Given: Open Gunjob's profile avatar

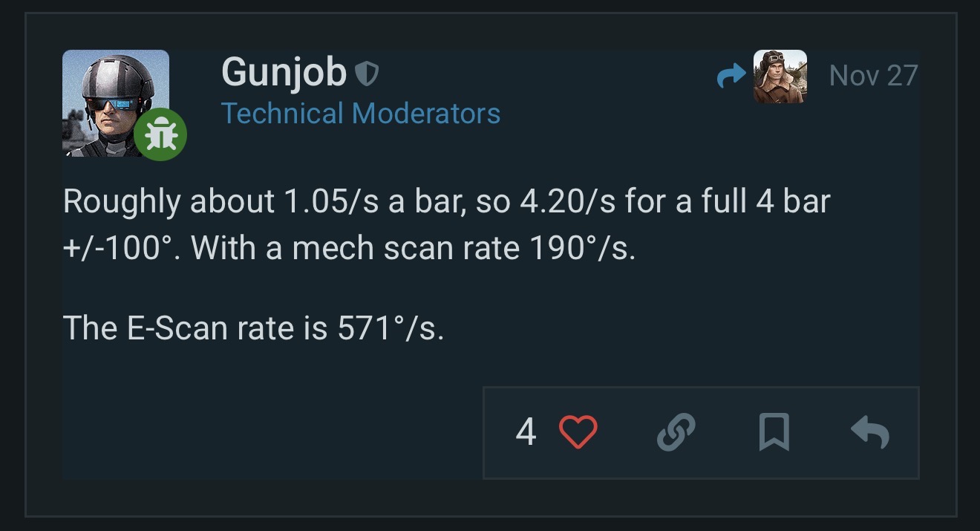Looking at the screenshot, I should click(x=115, y=102).
